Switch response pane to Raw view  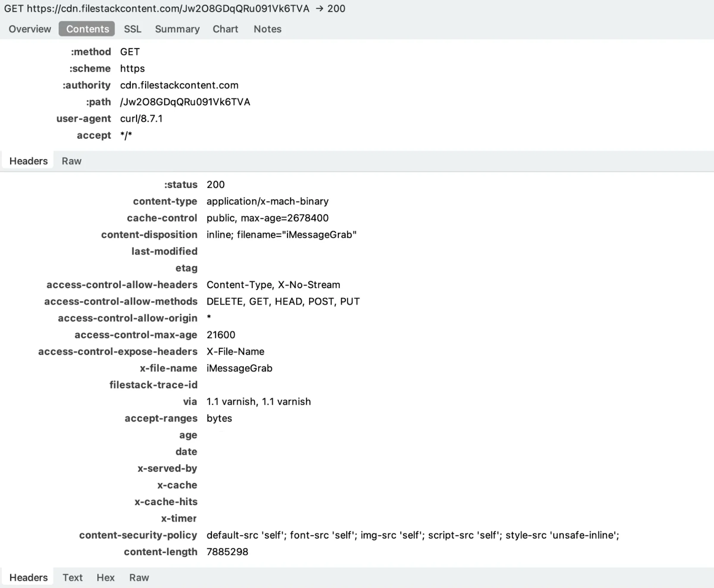(139, 577)
